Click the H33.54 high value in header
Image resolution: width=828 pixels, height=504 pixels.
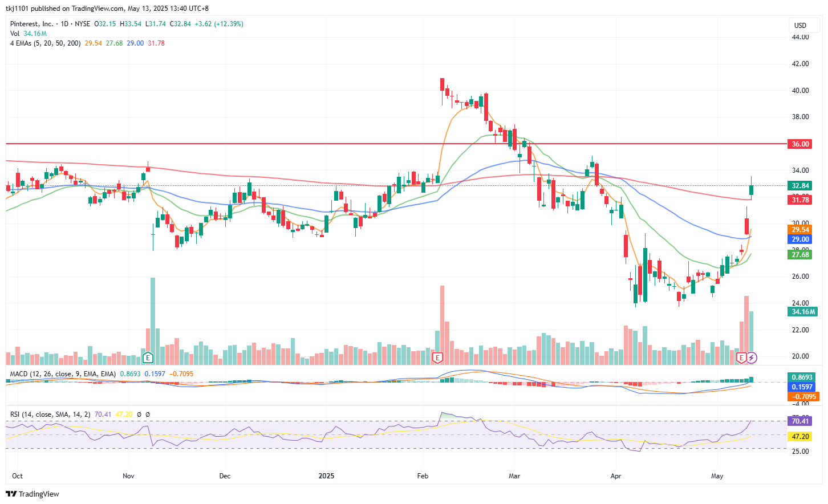[x=131, y=24]
